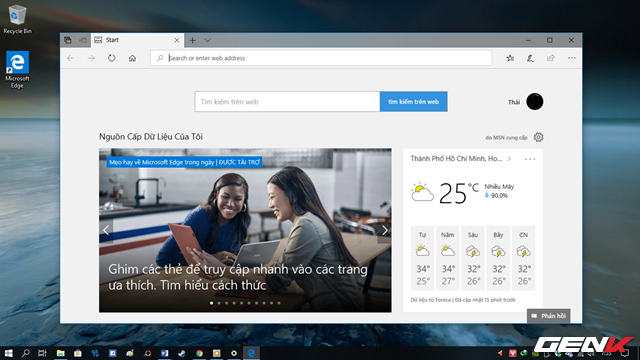
Task: Open weather card more options menu
Action: click(x=530, y=159)
